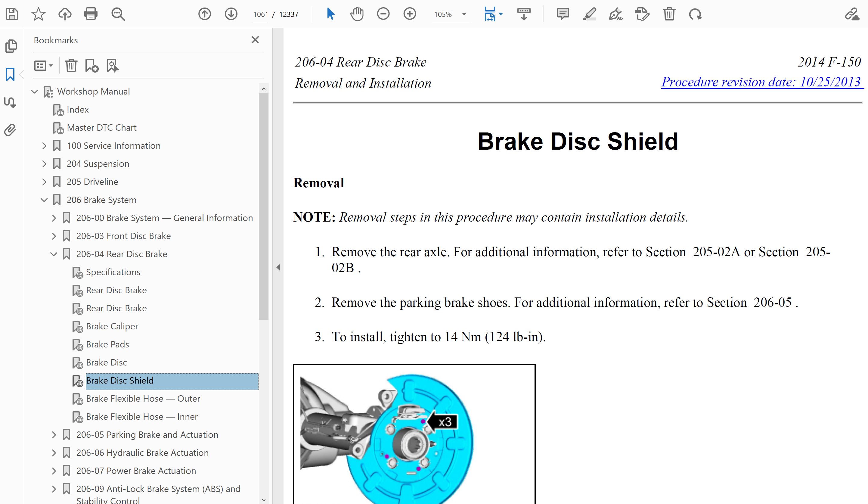Collapse the 206-04 Rear Disc Brake section

54,254
